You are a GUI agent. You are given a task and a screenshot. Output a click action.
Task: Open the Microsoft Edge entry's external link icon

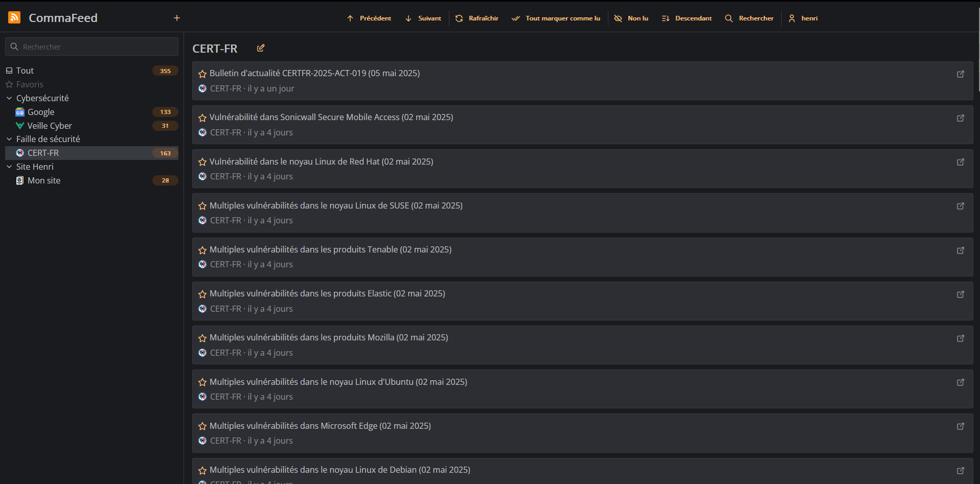coord(961,426)
